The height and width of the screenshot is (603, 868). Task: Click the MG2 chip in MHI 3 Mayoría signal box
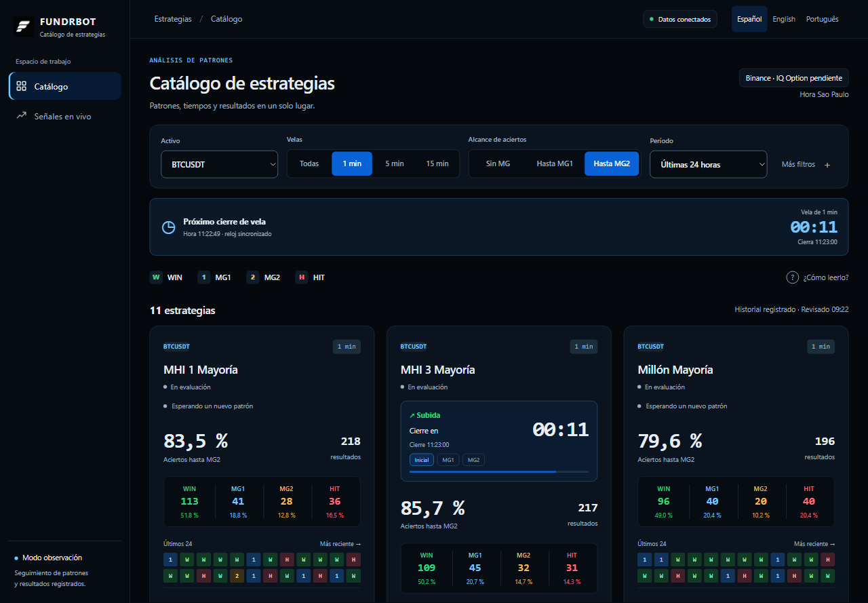pyautogui.click(x=473, y=460)
